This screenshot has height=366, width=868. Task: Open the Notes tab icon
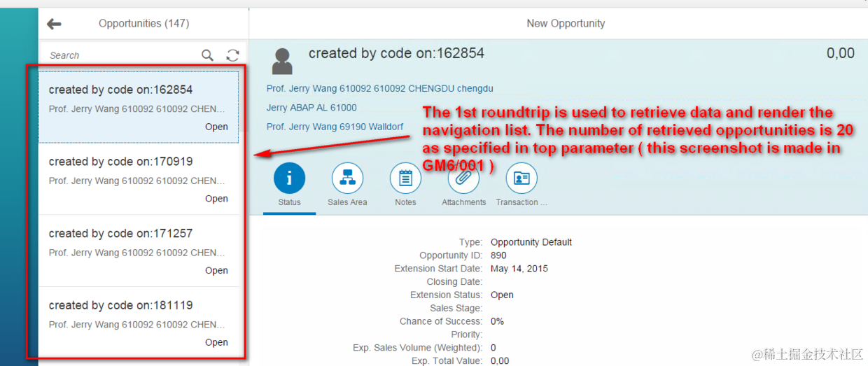click(405, 178)
